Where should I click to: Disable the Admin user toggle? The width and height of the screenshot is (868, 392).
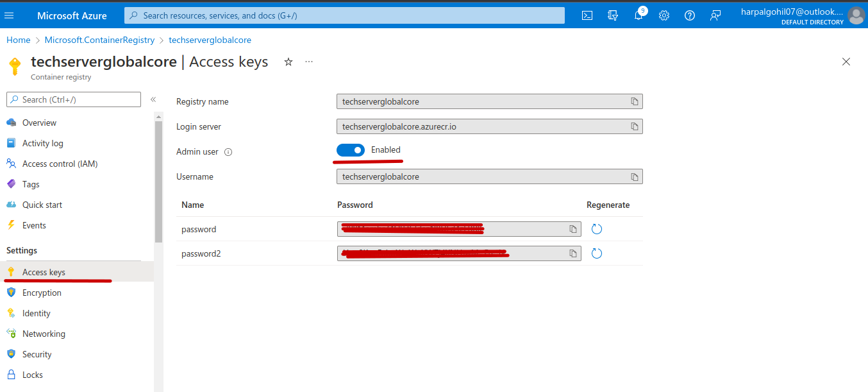coord(351,150)
